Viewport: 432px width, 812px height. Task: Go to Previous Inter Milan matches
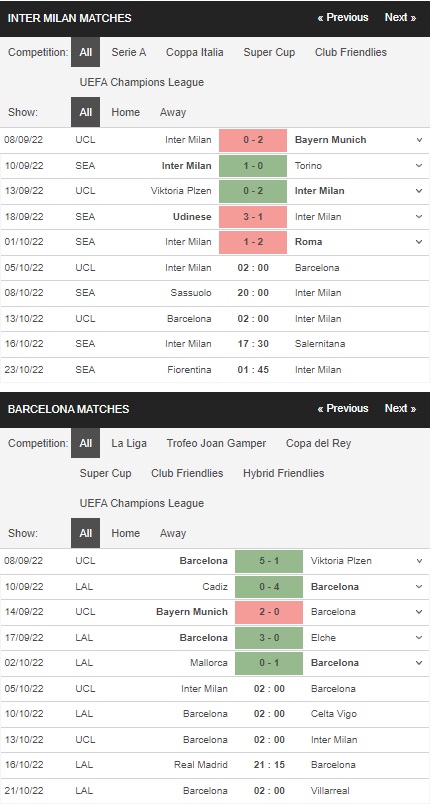tap(343, 18)
